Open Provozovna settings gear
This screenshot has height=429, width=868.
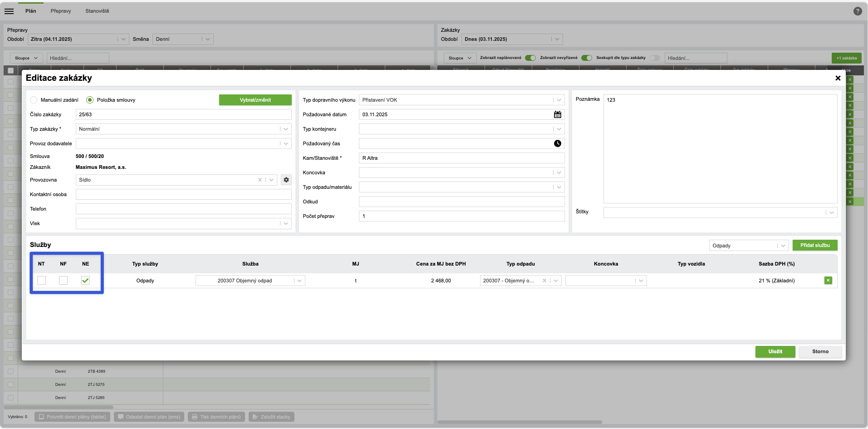[286, 180]
